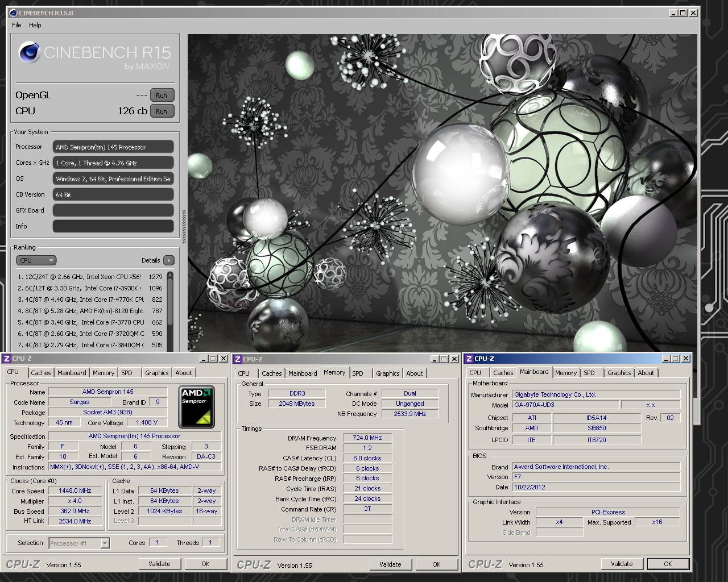Click the AMD Sempron processor logo
This screenshot has width=728, height=582.
197,406
